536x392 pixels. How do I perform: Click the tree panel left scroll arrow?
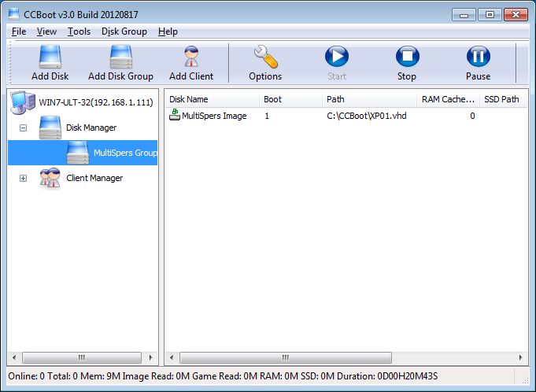point(14,357)
